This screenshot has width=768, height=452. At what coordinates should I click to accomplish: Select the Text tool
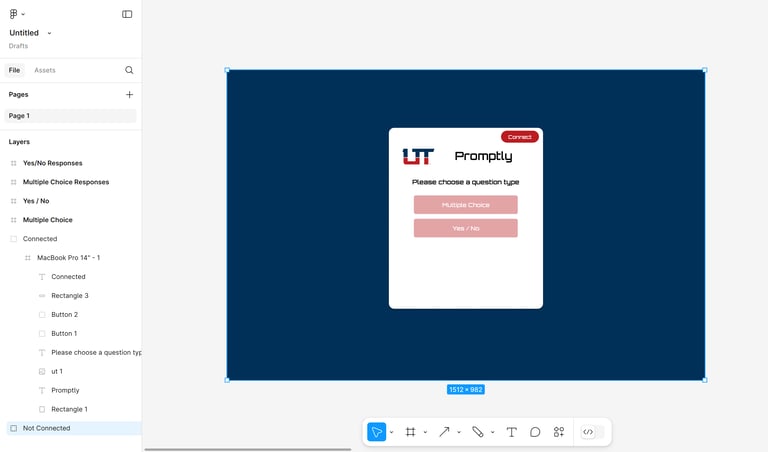point(511,432)
